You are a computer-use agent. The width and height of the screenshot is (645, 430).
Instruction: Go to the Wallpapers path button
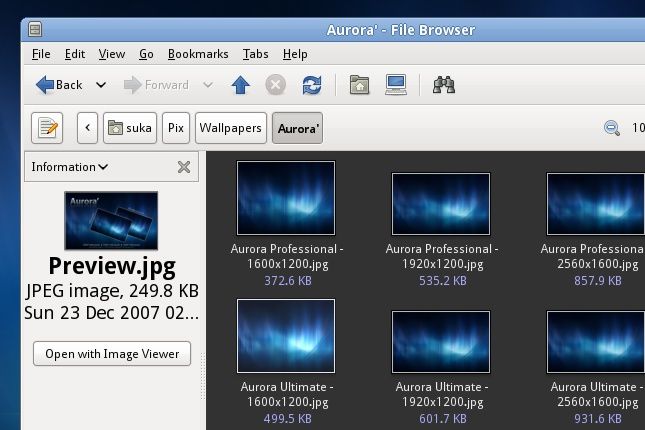[231, 128]
